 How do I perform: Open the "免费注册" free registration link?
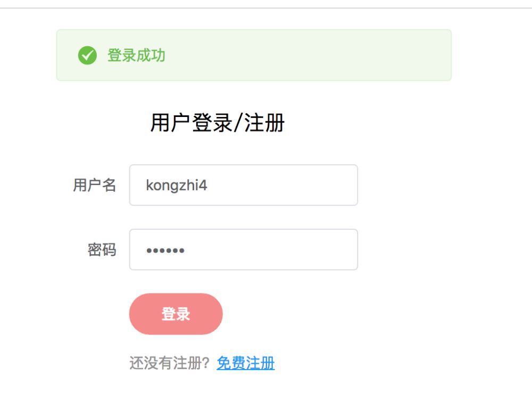click(x=246, y=364)
